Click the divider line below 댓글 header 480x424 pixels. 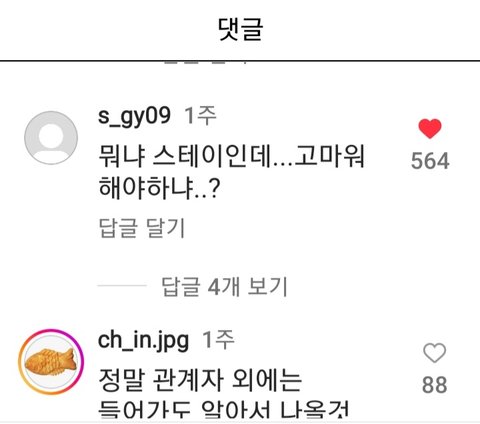[x=240, y=61]
